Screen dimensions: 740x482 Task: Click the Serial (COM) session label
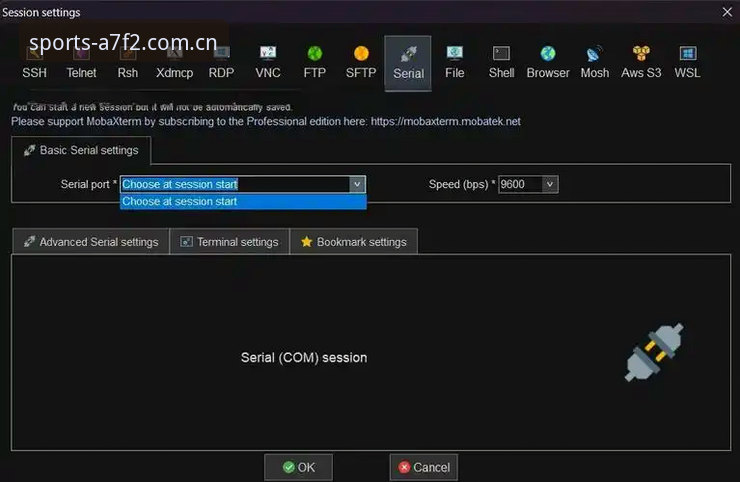[x=304, y=358]
